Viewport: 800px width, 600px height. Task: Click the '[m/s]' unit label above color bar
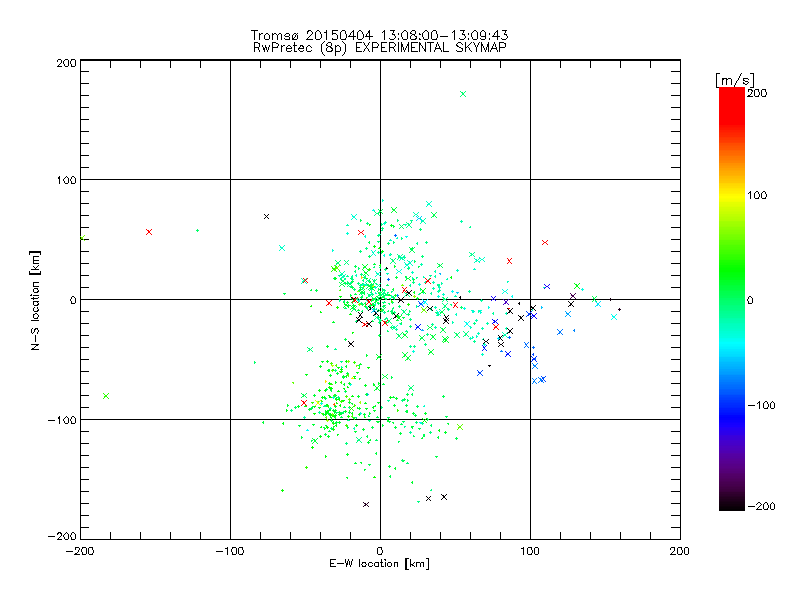[x=735, y=80]
